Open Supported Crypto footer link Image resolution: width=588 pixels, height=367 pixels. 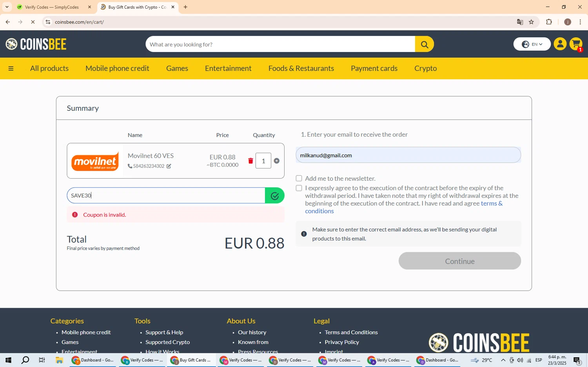pos(167,342)
